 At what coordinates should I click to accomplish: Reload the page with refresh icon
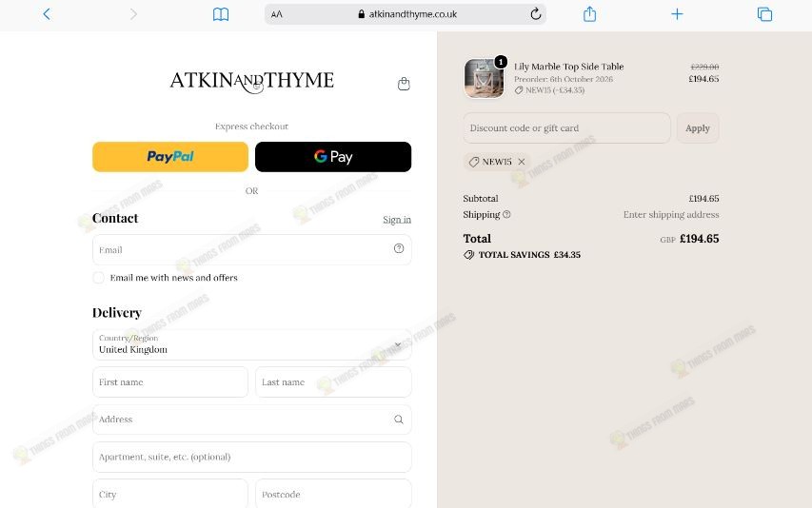pos(536,14)
